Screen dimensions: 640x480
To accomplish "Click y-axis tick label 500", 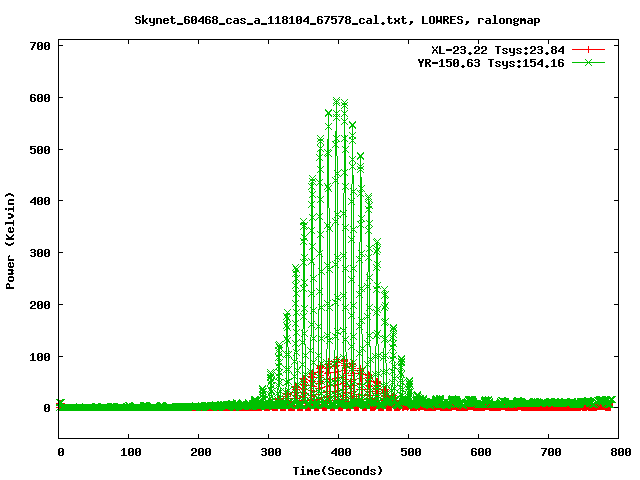I will [40, 150].
